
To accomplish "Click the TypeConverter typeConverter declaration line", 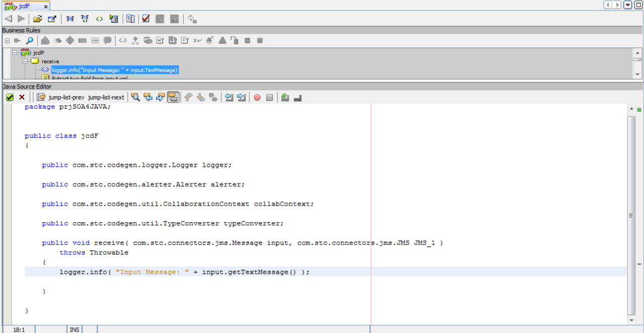I will pos(163,224).
